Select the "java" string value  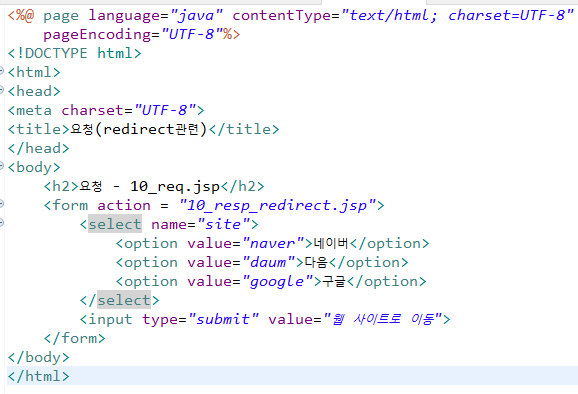pyautogui.click(x=196, y=16)
